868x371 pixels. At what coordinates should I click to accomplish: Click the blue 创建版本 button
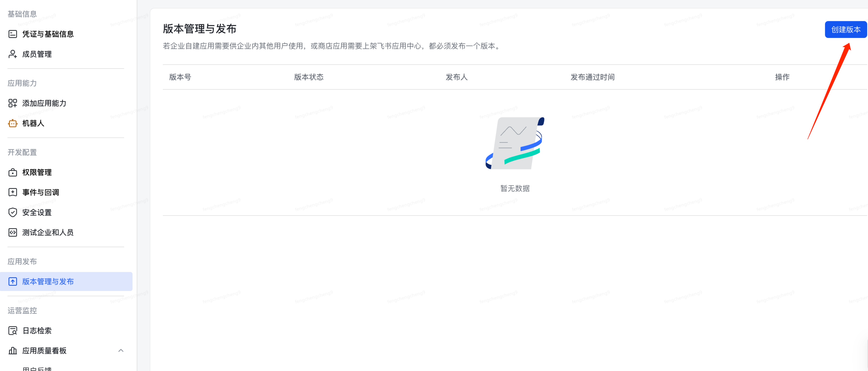pyautogui.click(x=846, y=29)
